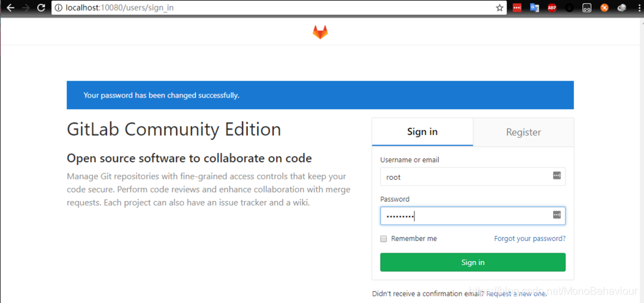Click the green Sign in button
This screenshot has width=644, height=303.
473,262
